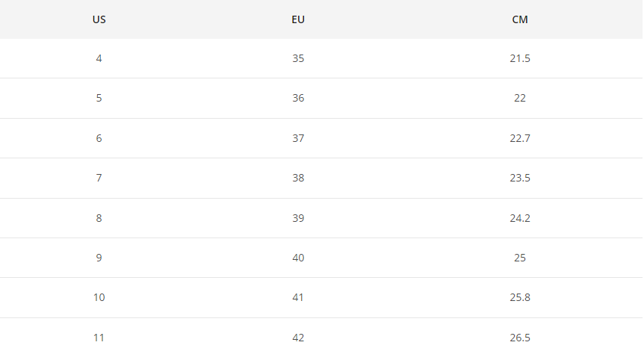
Task: Select the EU size 39 cell
Action: click(x=298, y=218)
